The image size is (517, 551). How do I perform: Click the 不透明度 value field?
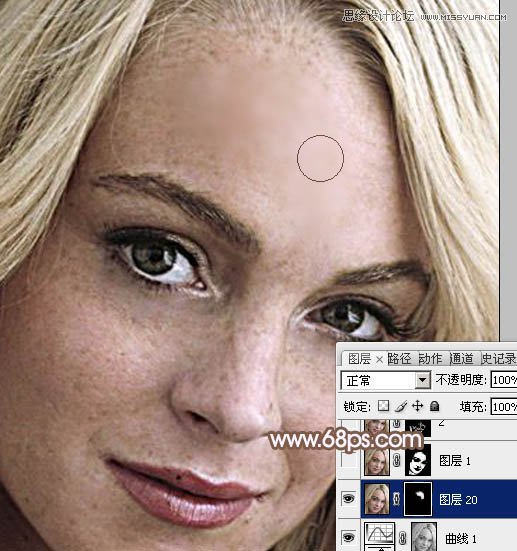click(504, 380)
